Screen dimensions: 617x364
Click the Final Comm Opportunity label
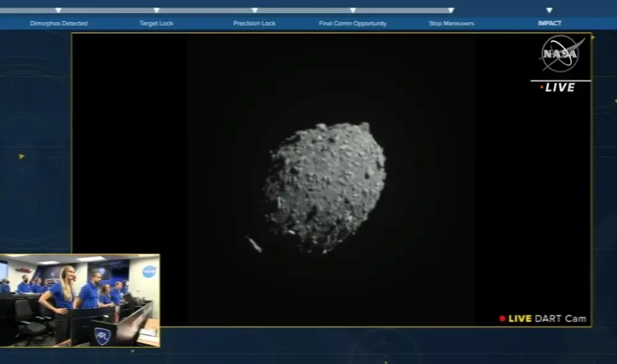click(352, 23)
